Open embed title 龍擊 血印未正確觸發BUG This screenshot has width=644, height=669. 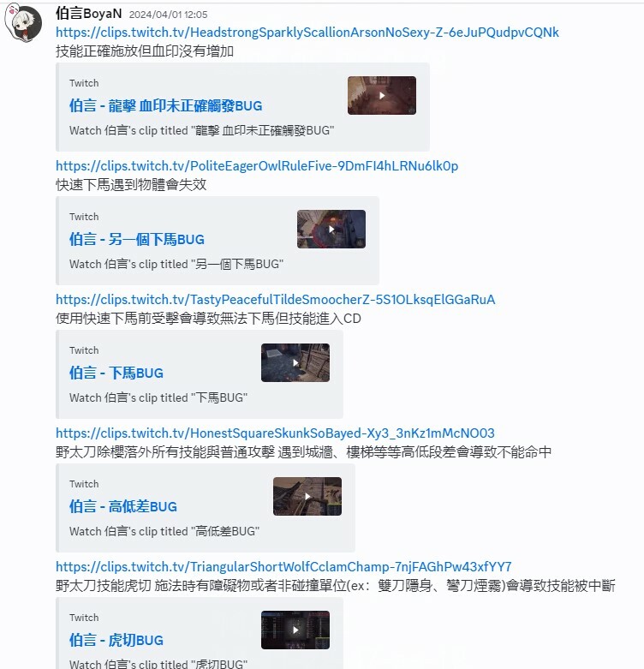[166, 105]
